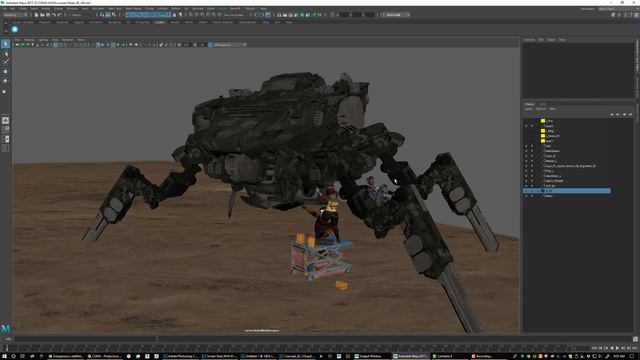The width and height of the screenshot is (640, 360).
Task: Jump to the end of playback range
Action: tap(634, 348)
